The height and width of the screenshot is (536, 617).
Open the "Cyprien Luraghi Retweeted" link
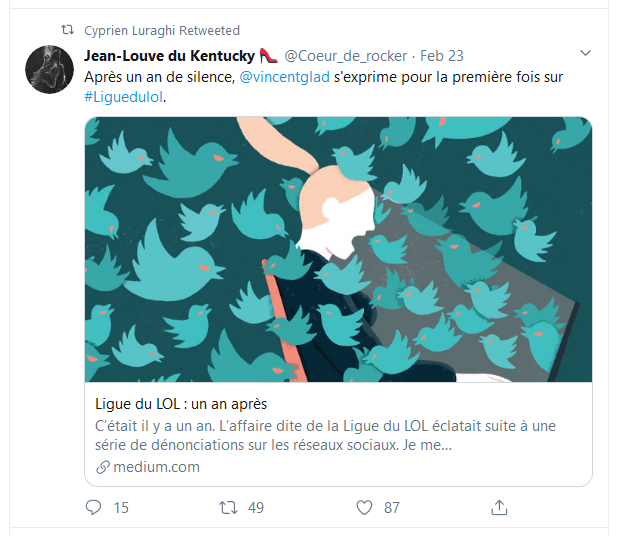(162, 31)
